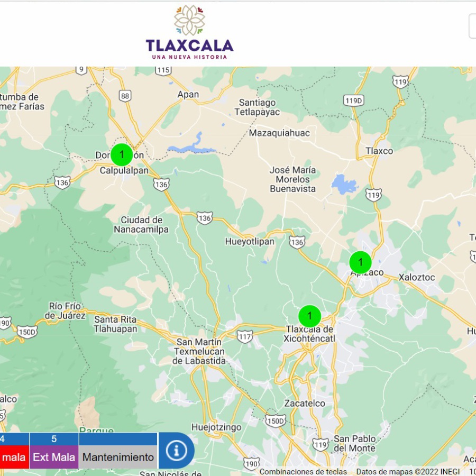
Task: Open the blue info circle icon
Action: tap(176, 451)
